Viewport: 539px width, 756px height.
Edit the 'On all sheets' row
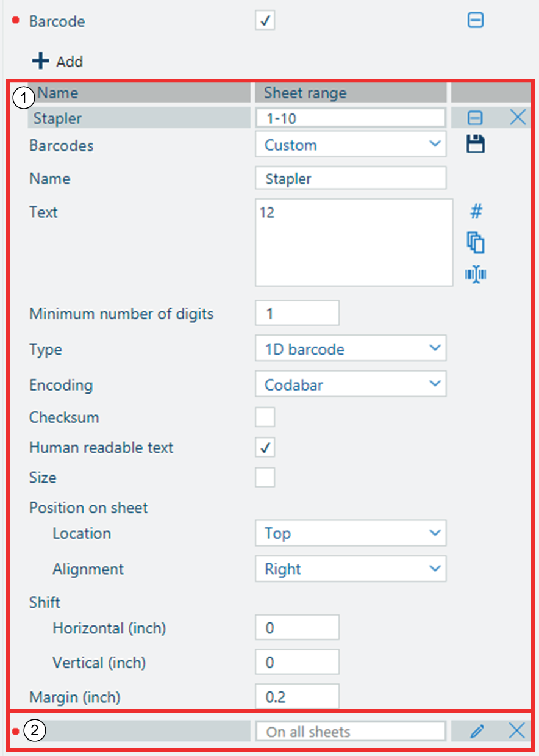477,731
